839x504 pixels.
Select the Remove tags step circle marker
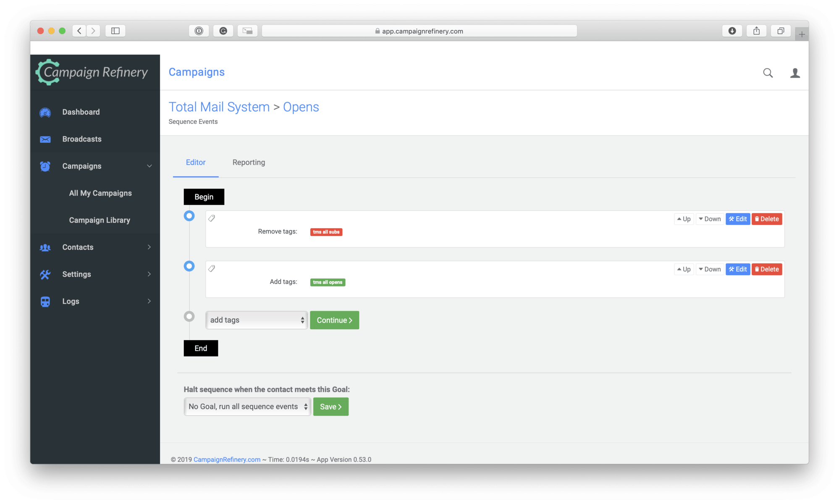click(189, 216)
